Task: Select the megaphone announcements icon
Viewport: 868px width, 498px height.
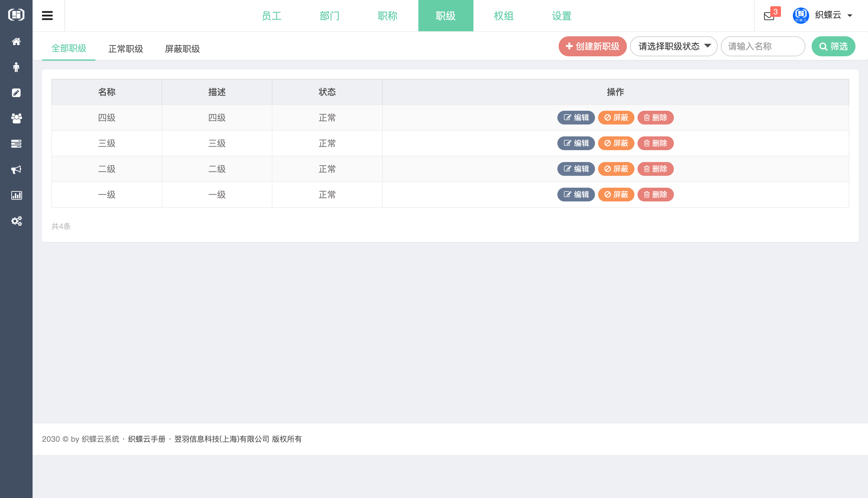Action: (16, 170)
